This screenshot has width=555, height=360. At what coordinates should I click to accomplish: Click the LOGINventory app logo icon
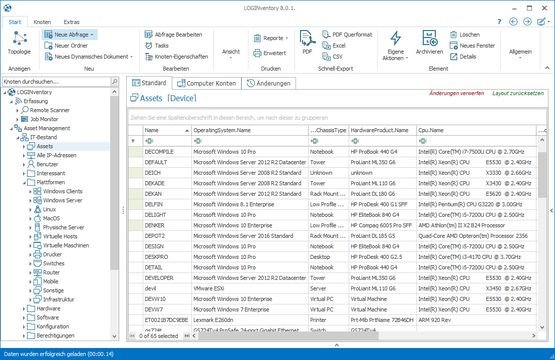(7, 7)
